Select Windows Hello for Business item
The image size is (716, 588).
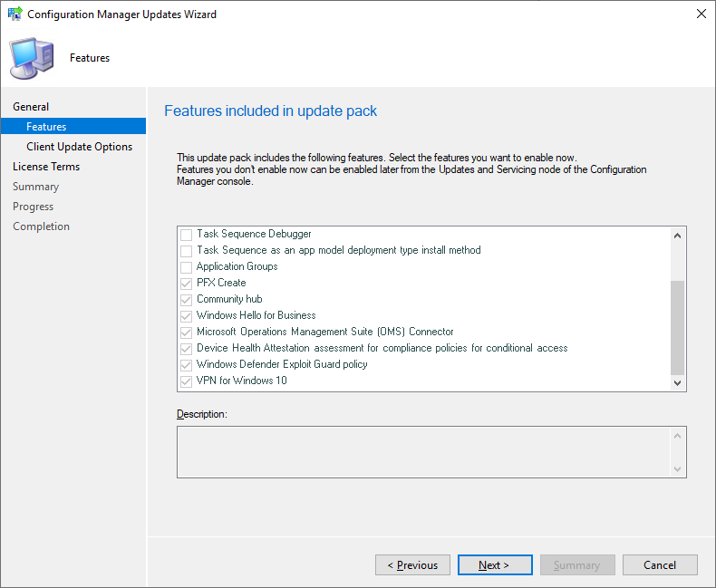pyautogui.click(x=256, y=315)
